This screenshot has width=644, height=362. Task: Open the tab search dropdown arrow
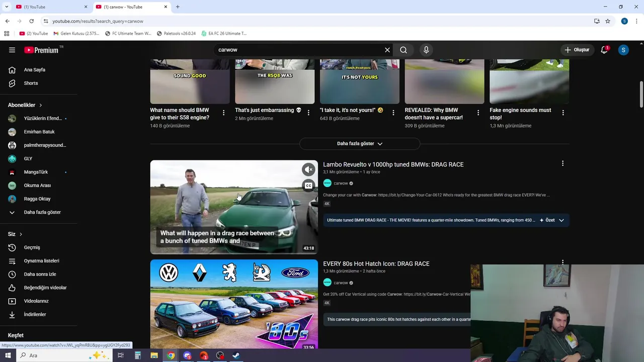6,7
